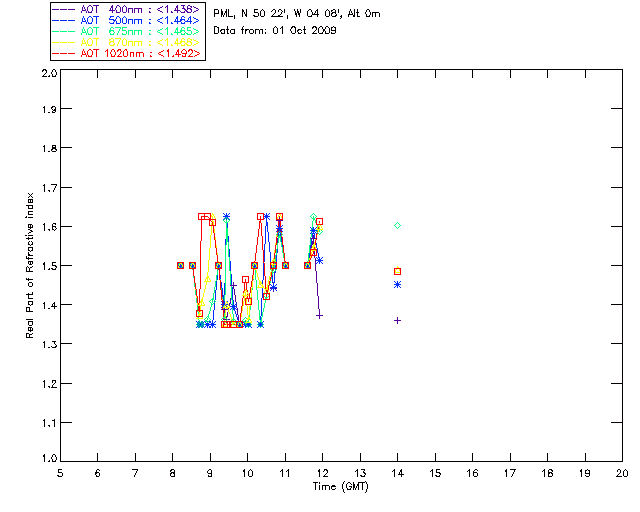Click the isolated blue asterisk marker at 14 GMT

[x=397, y=285]
